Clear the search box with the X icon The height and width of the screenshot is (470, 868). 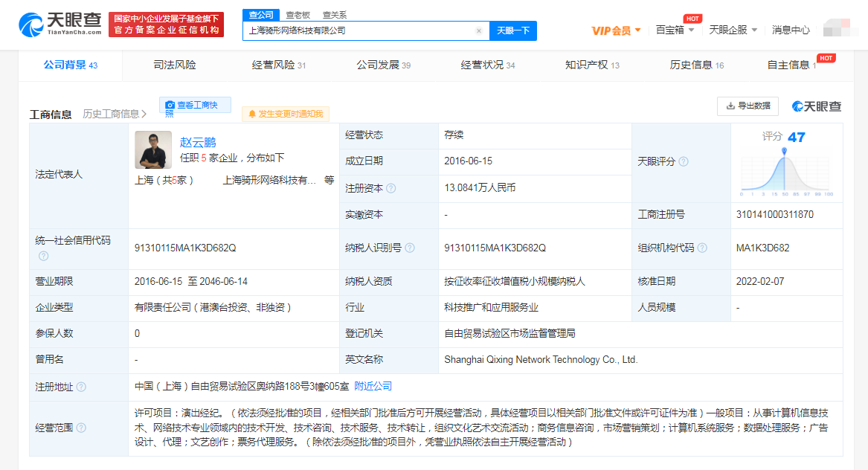[479, 31]
